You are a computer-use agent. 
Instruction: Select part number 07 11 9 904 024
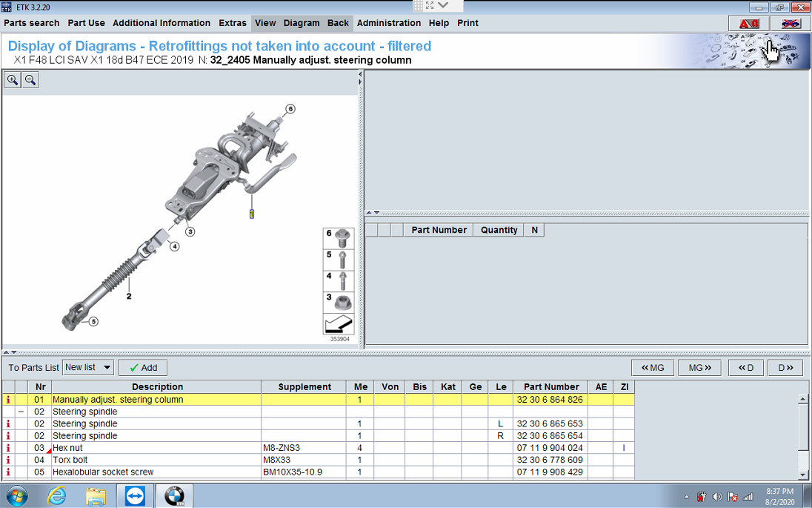pos(550,448)
